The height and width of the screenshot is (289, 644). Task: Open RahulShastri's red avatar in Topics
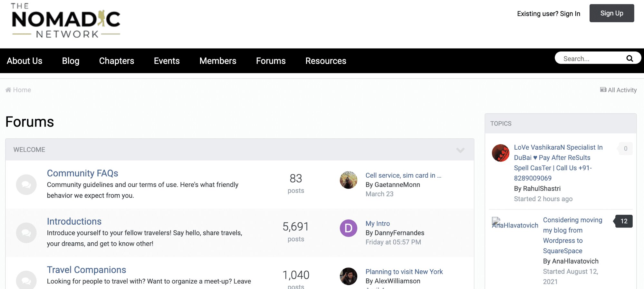tap(500, 153)
